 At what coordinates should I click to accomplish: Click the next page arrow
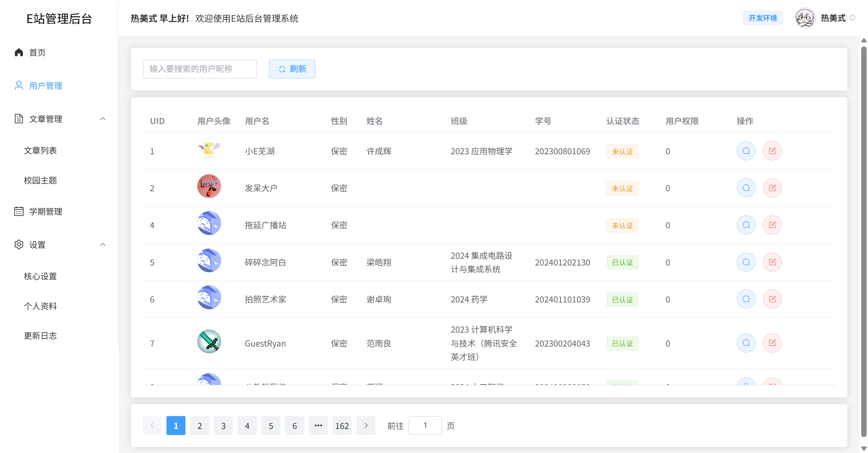point(366,426)
